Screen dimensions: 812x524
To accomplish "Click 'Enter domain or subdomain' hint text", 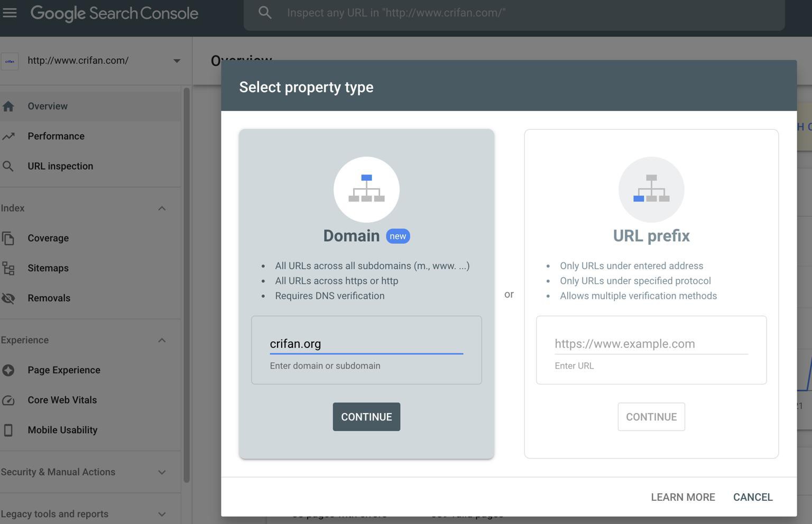I will pos(325,366).
